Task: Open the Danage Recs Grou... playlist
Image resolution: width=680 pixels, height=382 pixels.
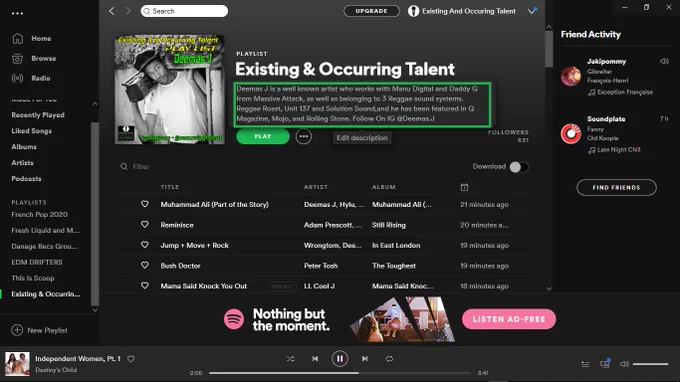Action: point(44,246)
